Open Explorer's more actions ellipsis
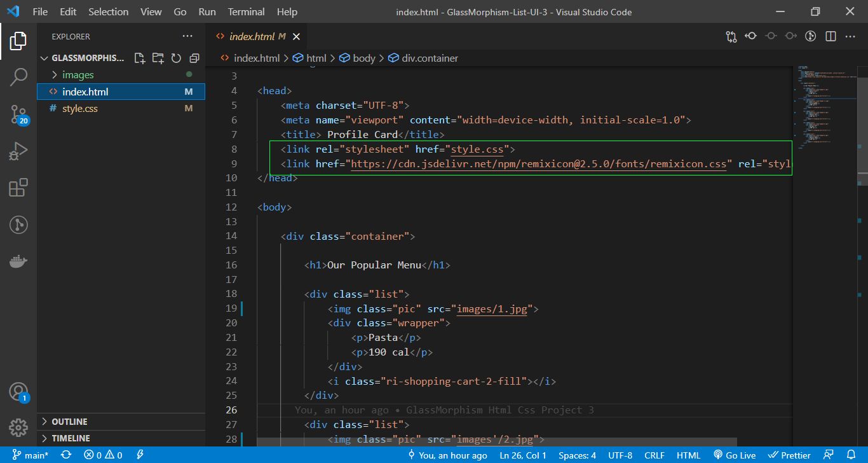The height and width of the screenshot is (463, 868). click(187, 36)
